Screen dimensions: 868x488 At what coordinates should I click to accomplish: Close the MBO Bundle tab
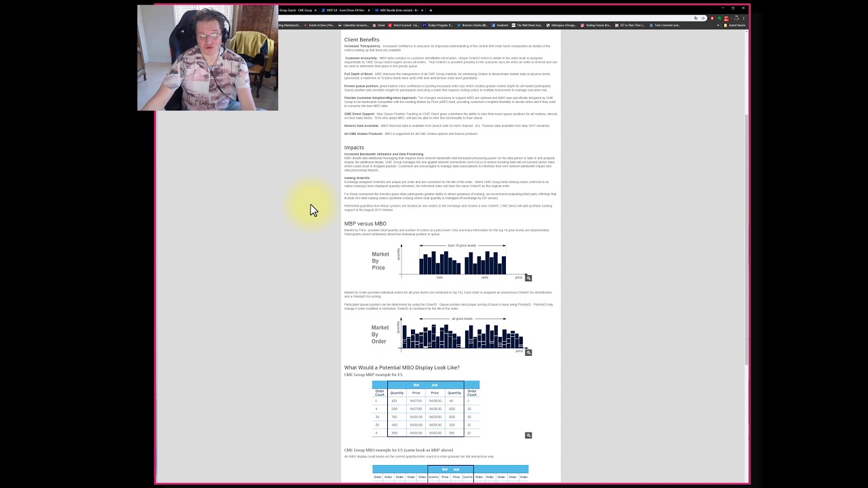[x=422, y=10]
